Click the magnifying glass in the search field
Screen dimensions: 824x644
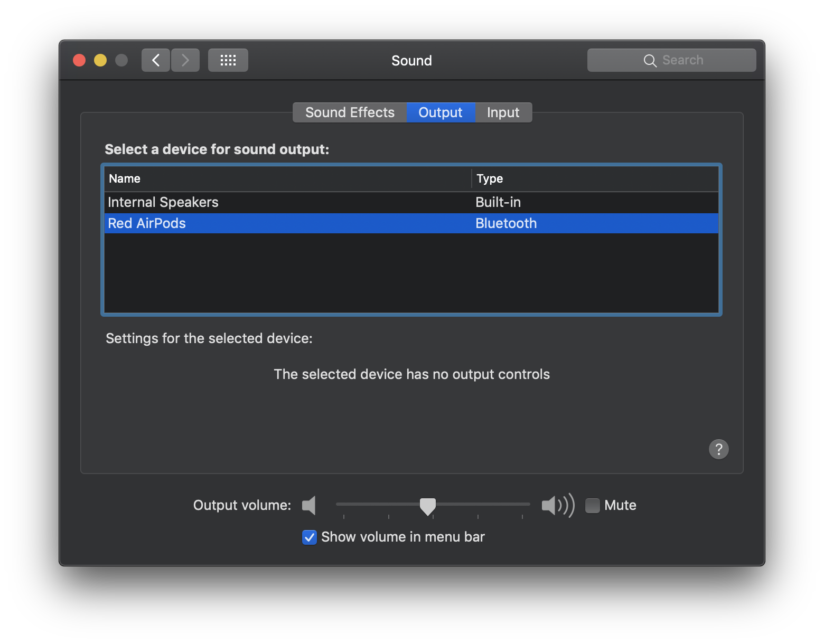pyautogui.click(x=650, y=61)
